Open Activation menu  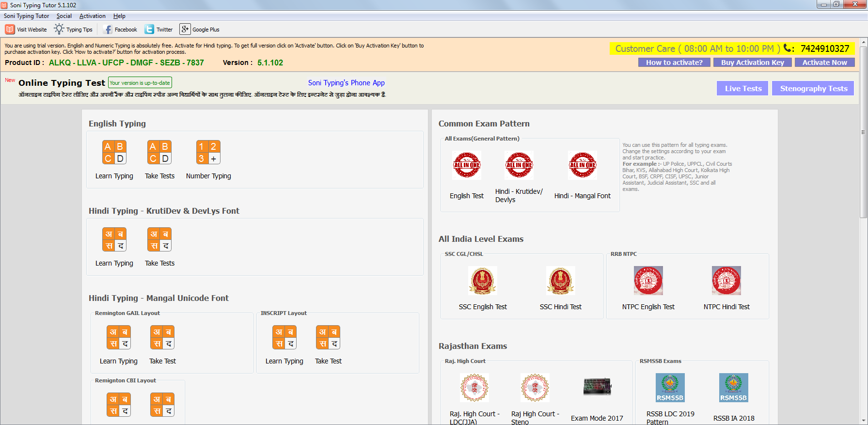93,16
